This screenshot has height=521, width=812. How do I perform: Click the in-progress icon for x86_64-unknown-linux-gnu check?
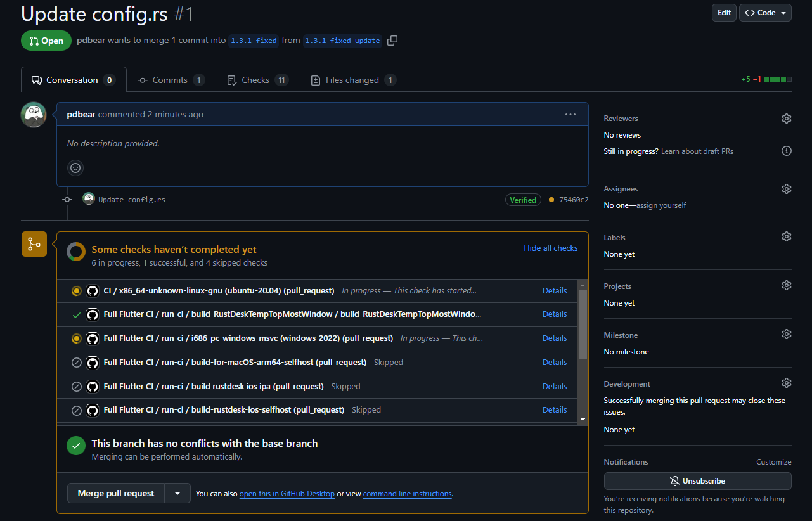click(x=77, y=291)
